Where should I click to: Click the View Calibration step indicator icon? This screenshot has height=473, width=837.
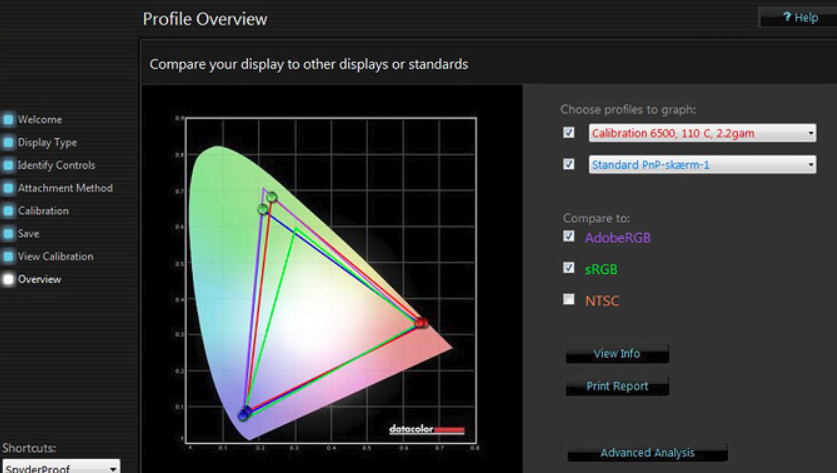click(8, 256)
